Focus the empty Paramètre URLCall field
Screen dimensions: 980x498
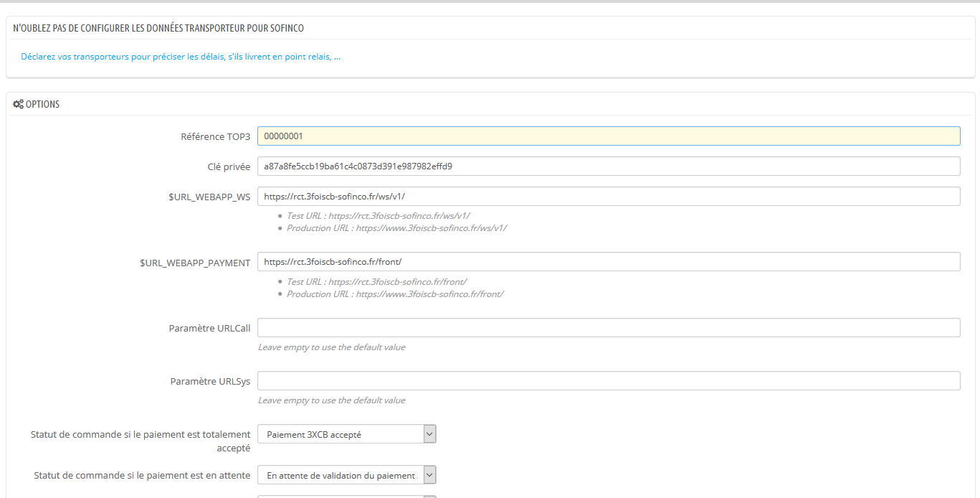(608, 328)
